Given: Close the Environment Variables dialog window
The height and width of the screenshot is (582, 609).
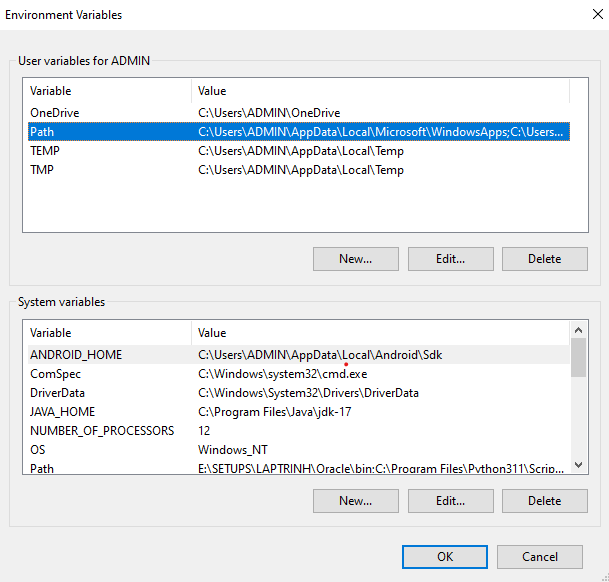Looking at the screenshot, I should pyautogui.click(x=583, y=15).
